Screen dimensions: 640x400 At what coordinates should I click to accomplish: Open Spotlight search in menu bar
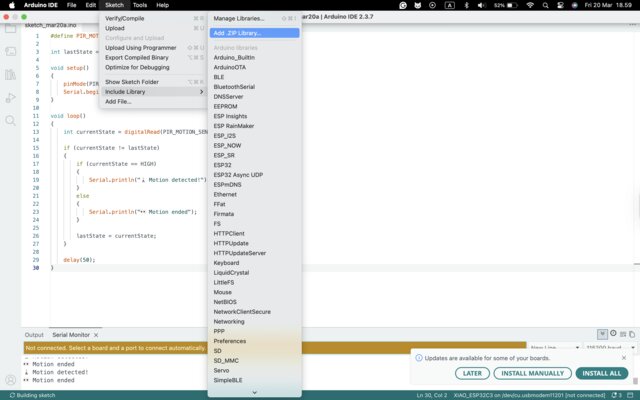(x=545, y=5)
